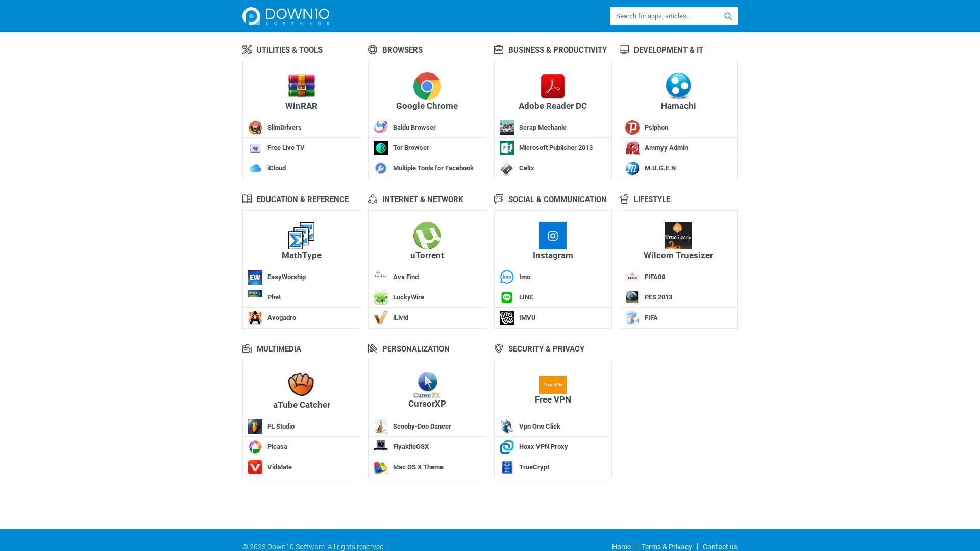
Task: Open the Scrap Mechanic link
Action: (543, 128)
